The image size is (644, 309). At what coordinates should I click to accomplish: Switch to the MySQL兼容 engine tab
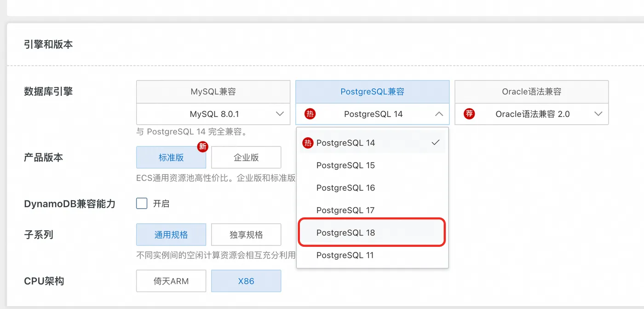pos(213,92)
